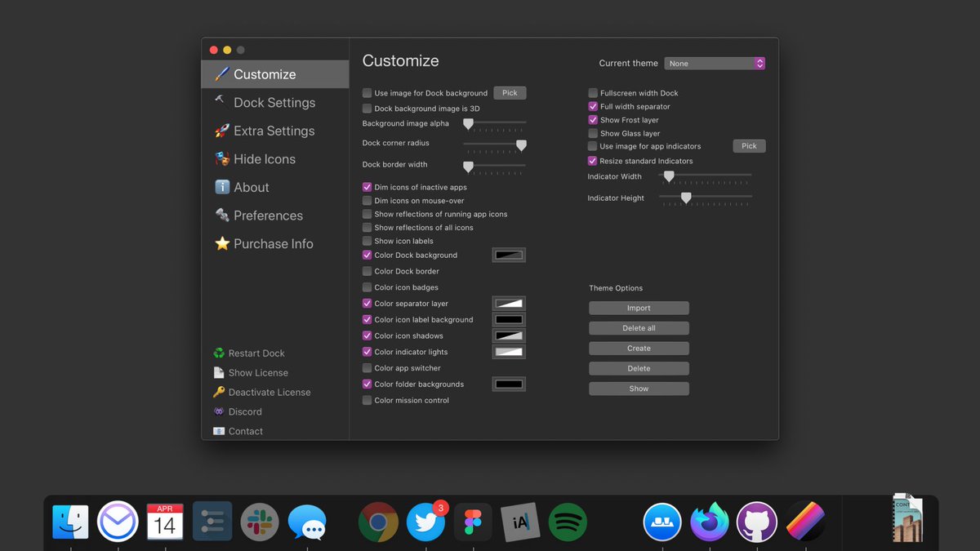The width and height of the screenshot is (980, 551).
Task: Open Spotify from the Dock
Action: pos(568,522)
